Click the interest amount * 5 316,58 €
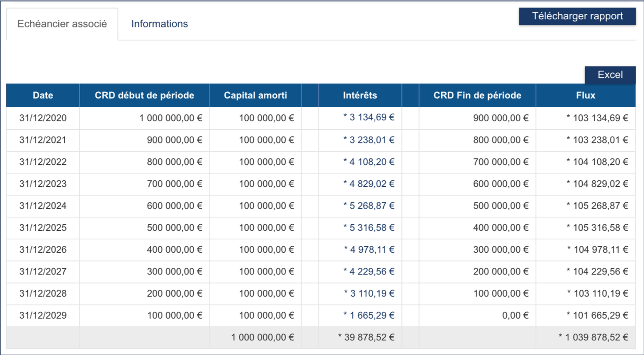644x355 pixels. (x=369, y=227)
